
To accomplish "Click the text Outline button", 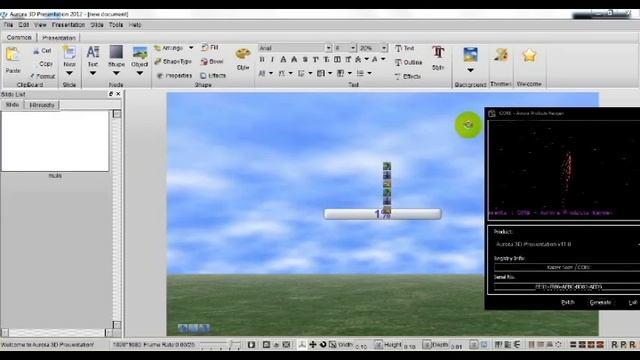I will point(408,62).
